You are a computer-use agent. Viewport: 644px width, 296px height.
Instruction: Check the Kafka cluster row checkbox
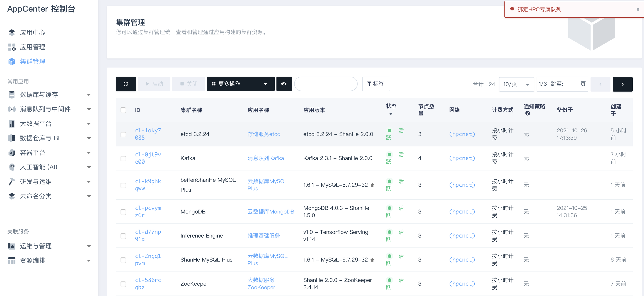tap(123, 158)
